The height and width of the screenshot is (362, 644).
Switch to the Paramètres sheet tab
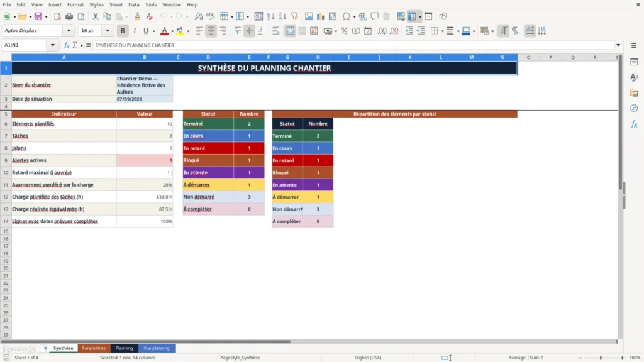94,348
